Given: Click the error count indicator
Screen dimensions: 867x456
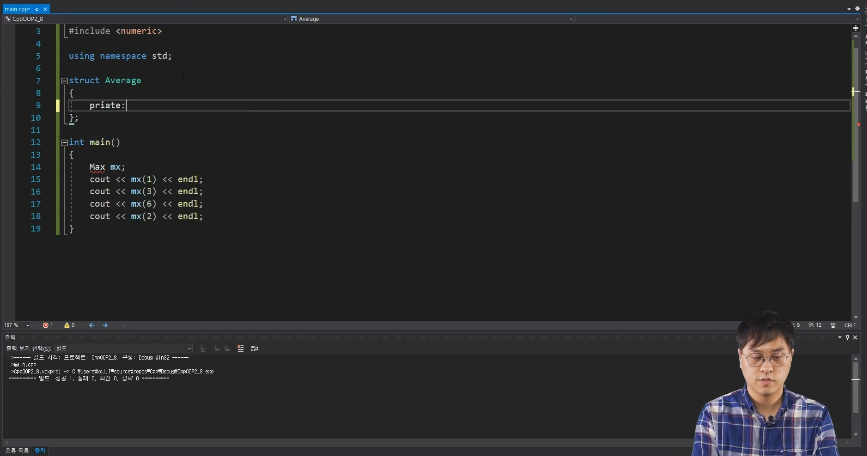Looking at the screenshot, I should [x=47, y=325].
